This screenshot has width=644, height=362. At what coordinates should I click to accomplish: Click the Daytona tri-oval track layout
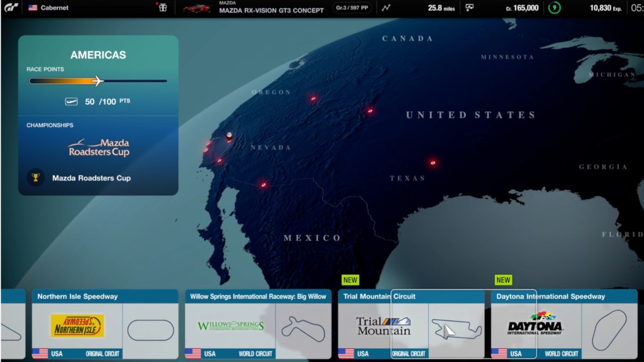pos(609,329)
